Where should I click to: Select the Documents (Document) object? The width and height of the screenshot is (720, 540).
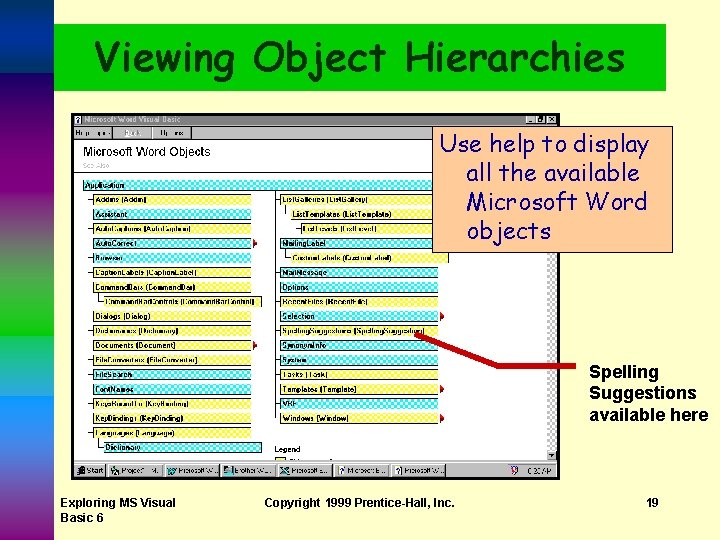[x=172, y=345]
